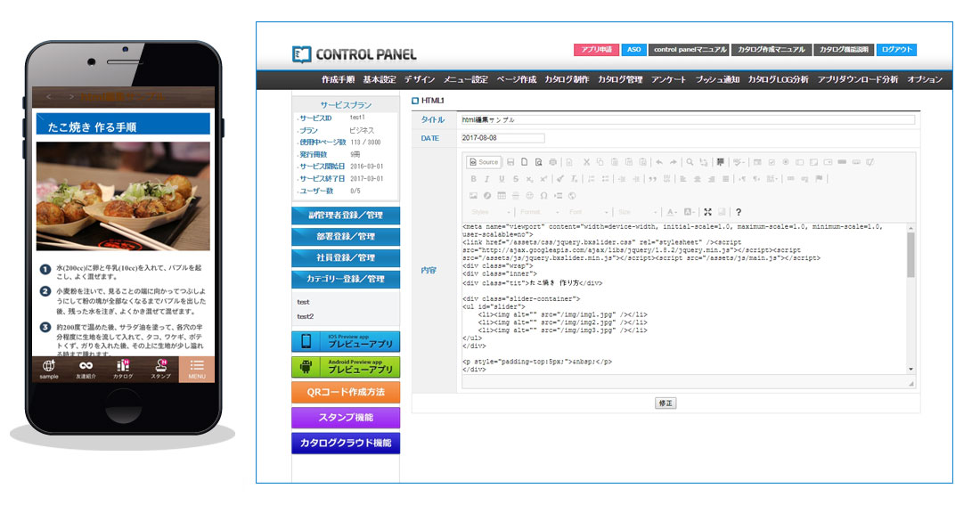This screenshot has width=980, height=505.
Task: Open the text color picker
Action: pyautogui.click(x=672, y=212)
